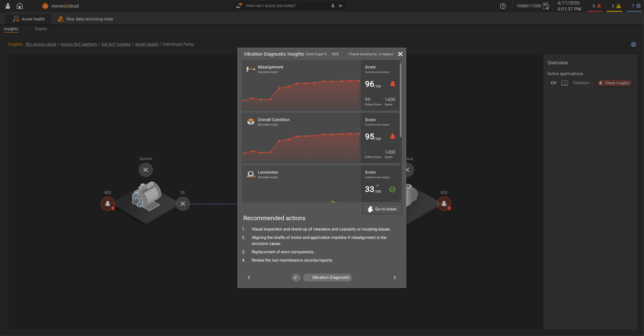
Task: Switch to the Events tab
Action: tap(41, 29)
